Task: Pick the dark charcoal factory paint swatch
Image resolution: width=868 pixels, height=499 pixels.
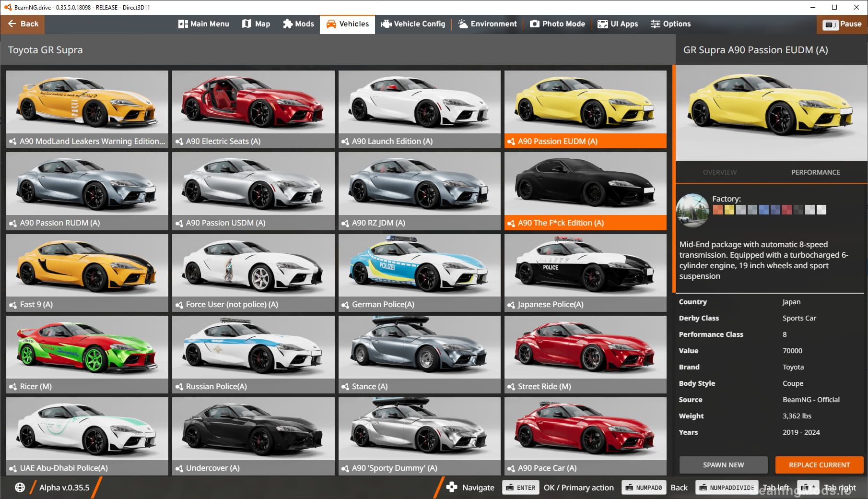Action: tap(798, 210)
